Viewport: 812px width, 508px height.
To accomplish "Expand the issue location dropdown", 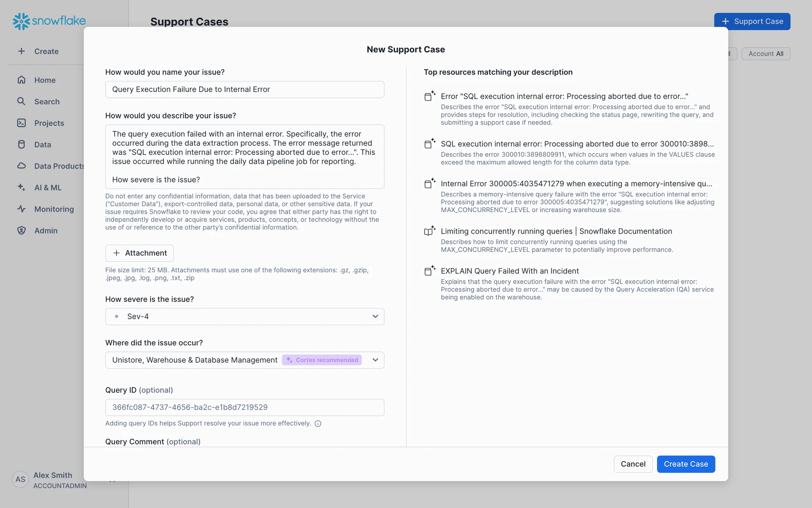I will tap(375, 360).
